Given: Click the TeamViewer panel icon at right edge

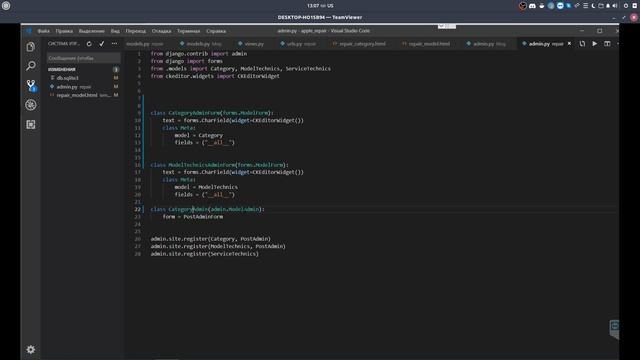Looking at the screenshot, I should coord(614,329).
